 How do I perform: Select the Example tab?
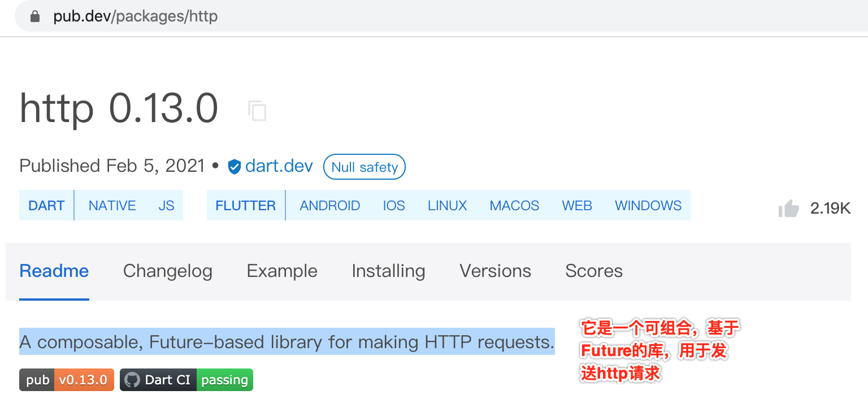[281, 271]
